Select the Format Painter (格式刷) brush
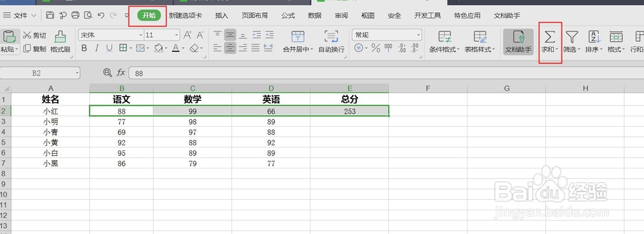This screenshot has width=644, height=234. tap(61, 42)
